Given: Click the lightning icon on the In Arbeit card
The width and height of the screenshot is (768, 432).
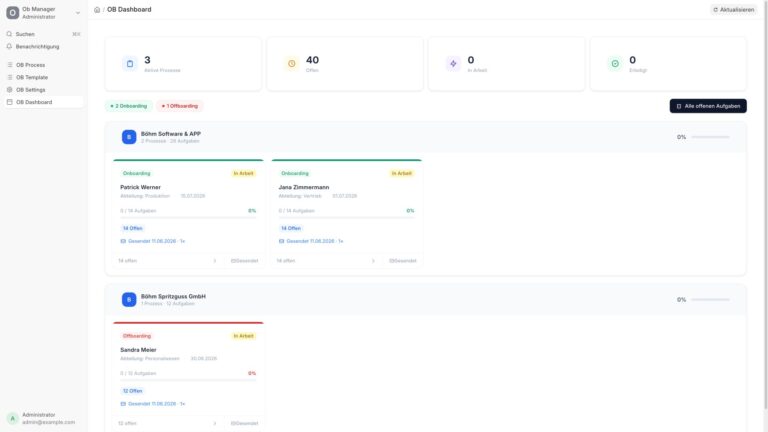Looking at the screenshot, I should (453, 64).
